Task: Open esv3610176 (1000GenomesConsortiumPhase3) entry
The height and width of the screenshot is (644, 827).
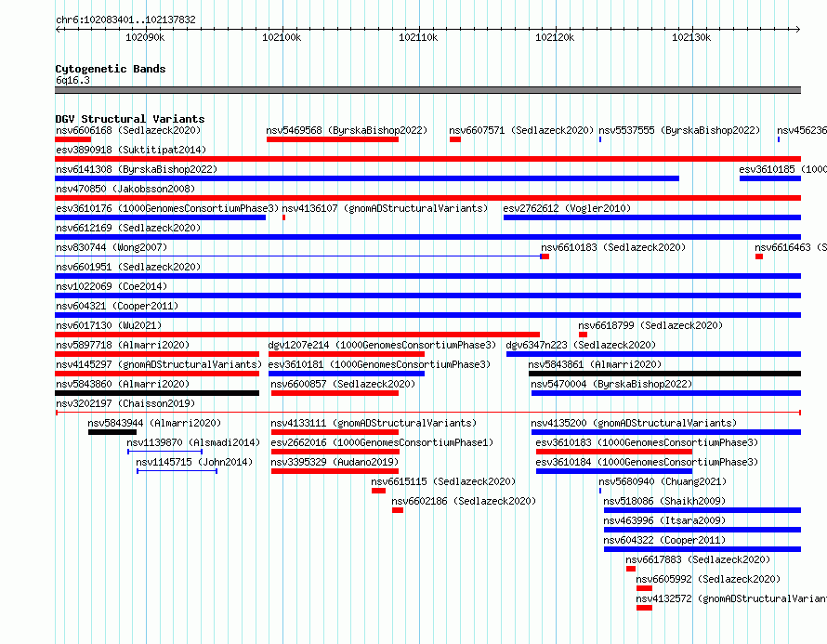Action: [167, 208]
